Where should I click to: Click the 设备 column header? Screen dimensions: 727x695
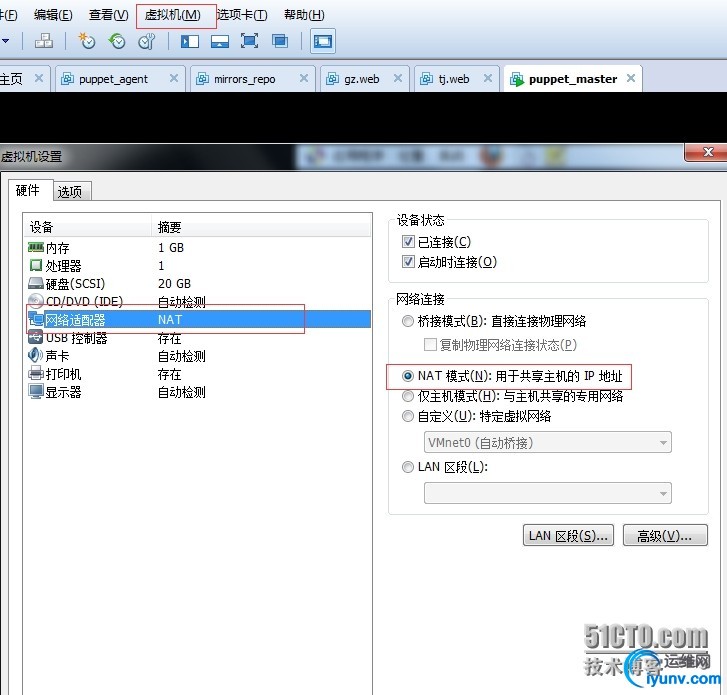tap(87, 227)
